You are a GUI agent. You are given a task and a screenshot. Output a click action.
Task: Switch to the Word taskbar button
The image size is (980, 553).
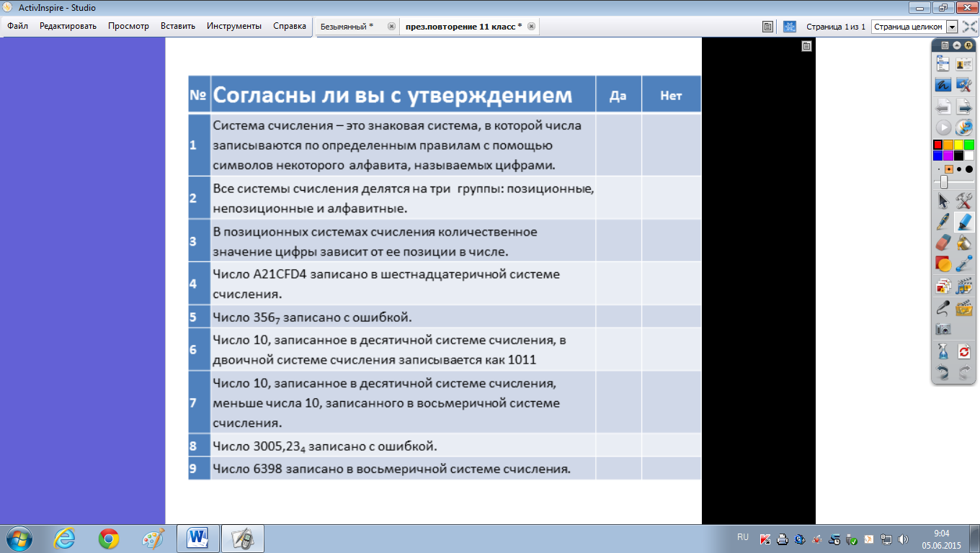197,539
